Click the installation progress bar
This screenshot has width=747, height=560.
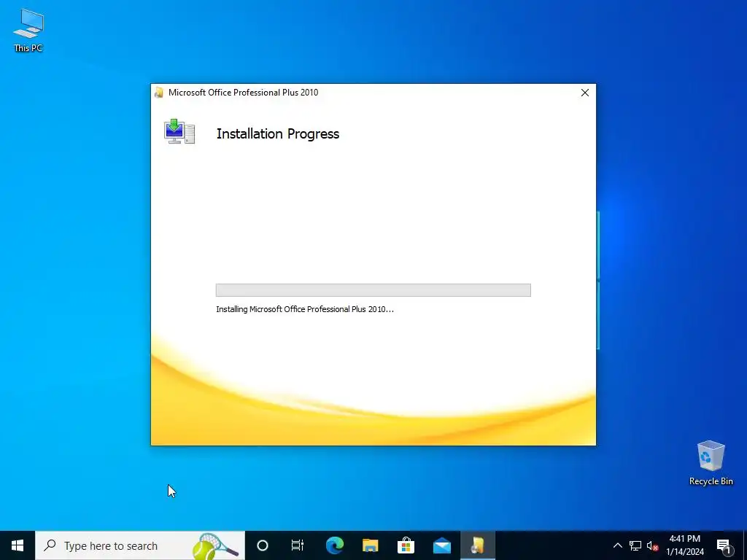click(x=373, y=290)
